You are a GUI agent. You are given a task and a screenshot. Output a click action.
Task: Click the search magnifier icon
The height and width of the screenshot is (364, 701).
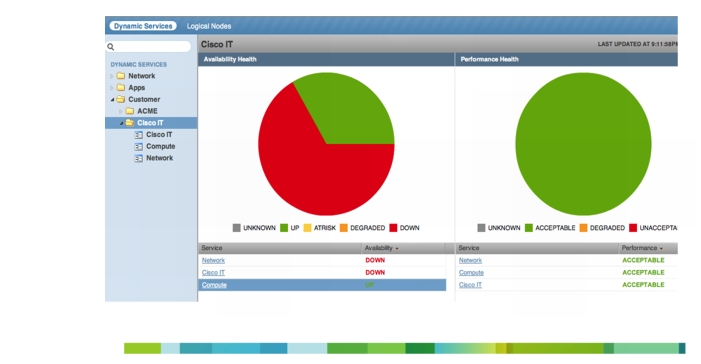(x=111, y=47)
